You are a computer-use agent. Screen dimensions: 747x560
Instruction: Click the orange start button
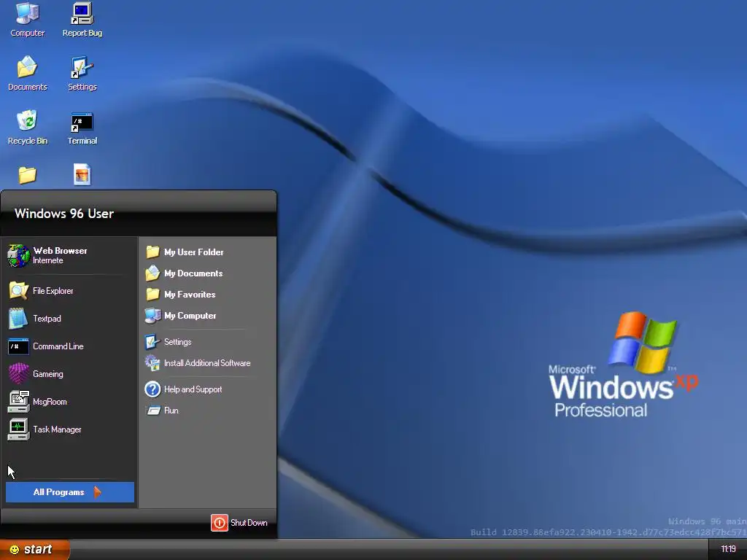35,550
